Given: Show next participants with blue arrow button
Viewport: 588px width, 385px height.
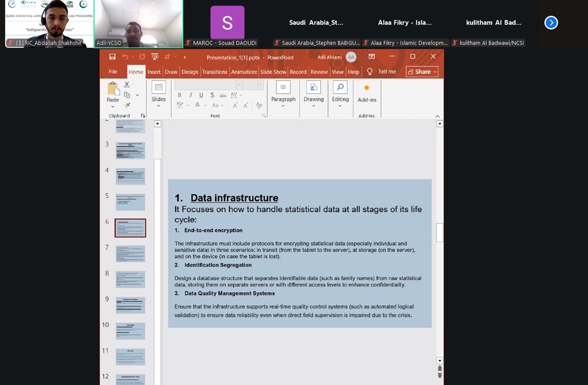Looking at the screenshot, I should (551, 23).
